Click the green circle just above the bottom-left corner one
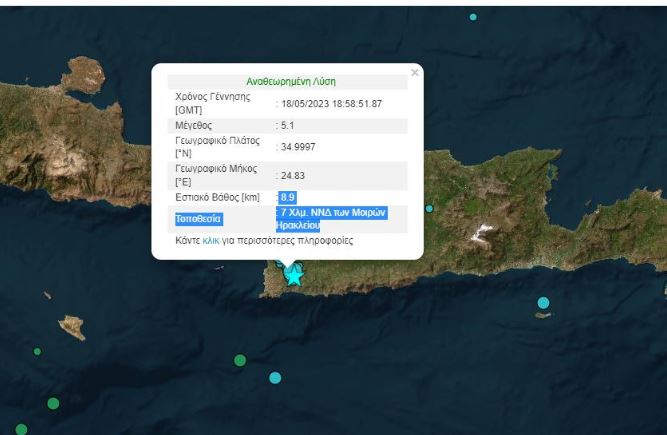Screen dimensions: 667x435 coord(53,403)
